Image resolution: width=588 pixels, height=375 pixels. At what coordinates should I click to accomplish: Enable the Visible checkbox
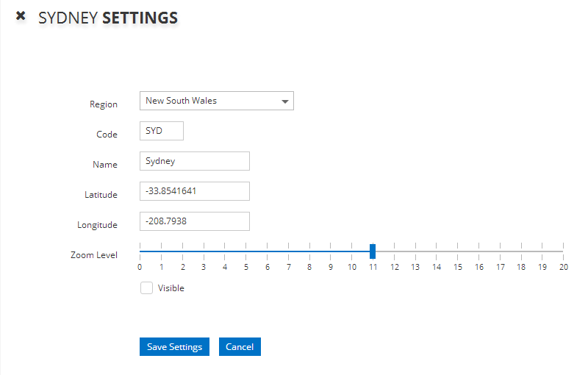pyautogui.click(x=146, y=288)
